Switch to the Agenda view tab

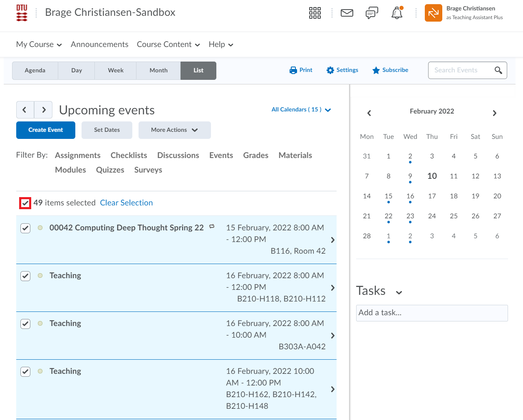click(x=35, y=71)
